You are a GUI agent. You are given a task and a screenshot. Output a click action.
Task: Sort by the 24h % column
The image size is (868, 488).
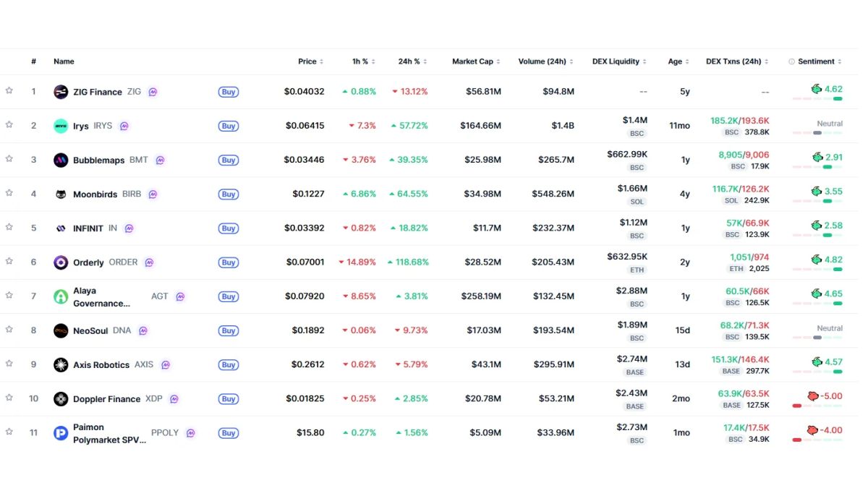click(x=413, y=61)
